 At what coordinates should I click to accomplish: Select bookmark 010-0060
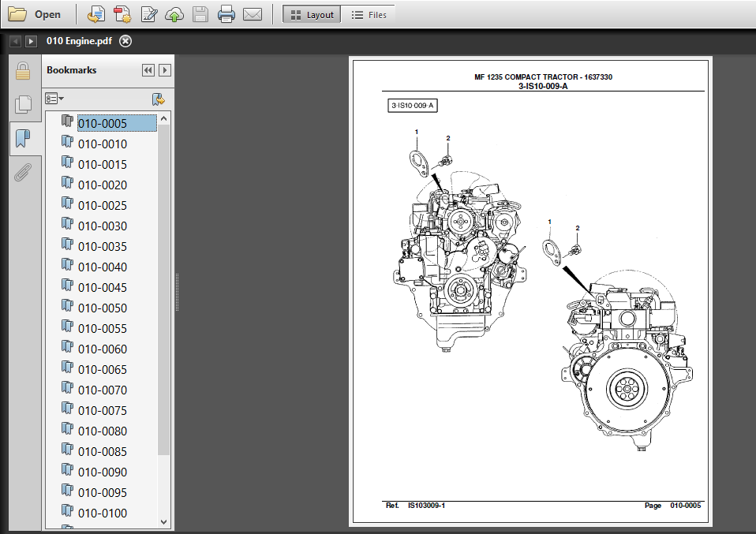[103, 349]
